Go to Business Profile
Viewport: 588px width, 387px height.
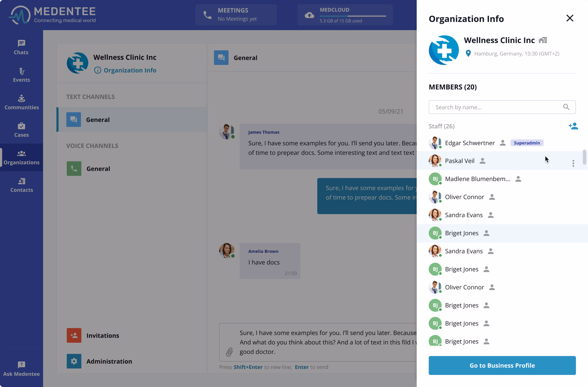tap(502, 365)
